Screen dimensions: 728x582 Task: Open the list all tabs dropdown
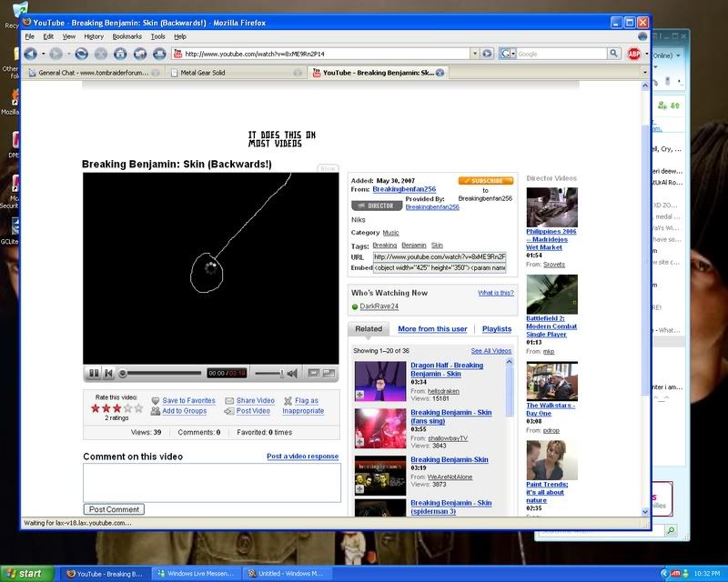pos(644,73)
